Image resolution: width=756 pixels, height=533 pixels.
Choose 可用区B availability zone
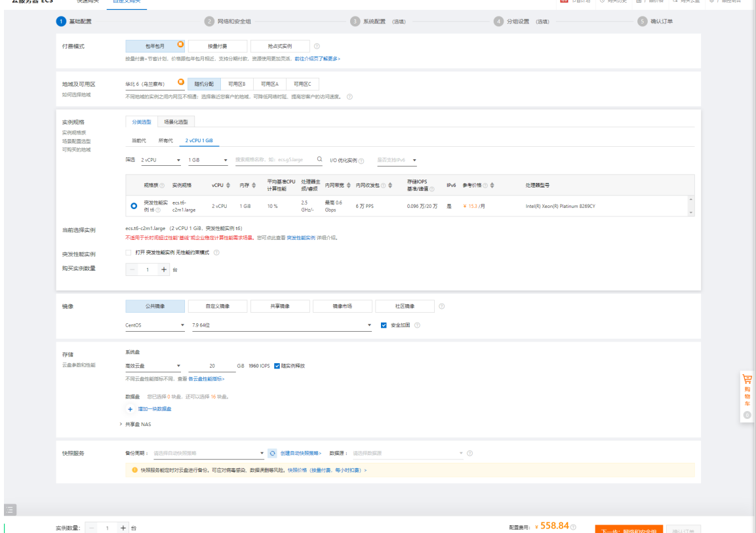(237, 84)
